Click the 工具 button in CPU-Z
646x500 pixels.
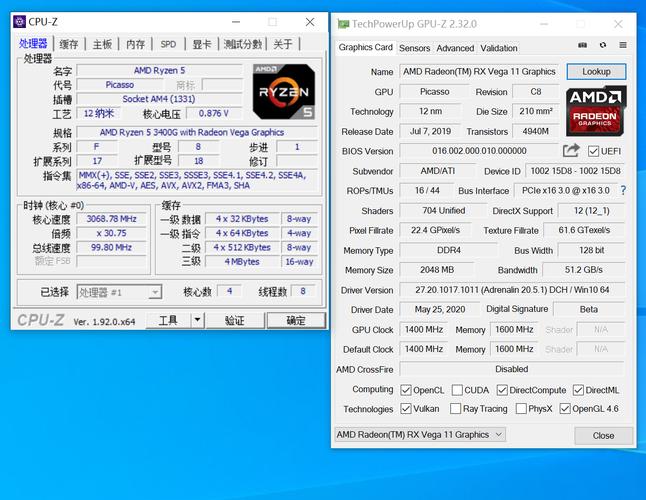[x=168, y=320]
